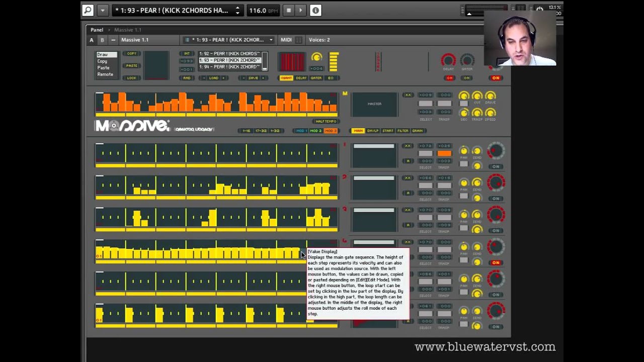Switch to panel set B
The height and width of the screenshot is (362, 644).
click(x=102, y=40)
